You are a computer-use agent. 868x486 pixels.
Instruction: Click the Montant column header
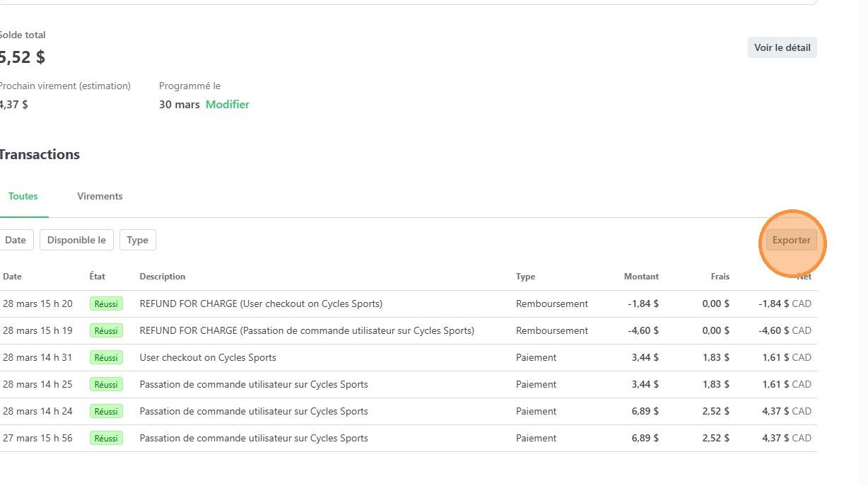tap(641, 277)
